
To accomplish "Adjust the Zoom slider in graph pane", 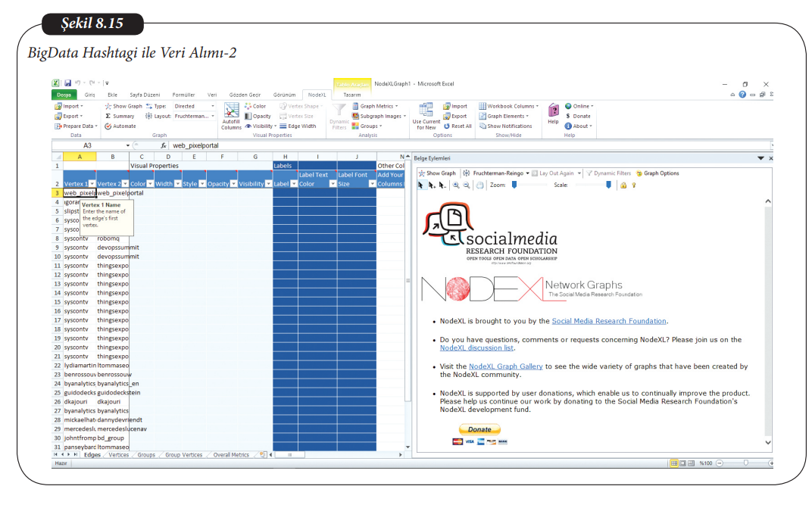I will coord(514,185).
